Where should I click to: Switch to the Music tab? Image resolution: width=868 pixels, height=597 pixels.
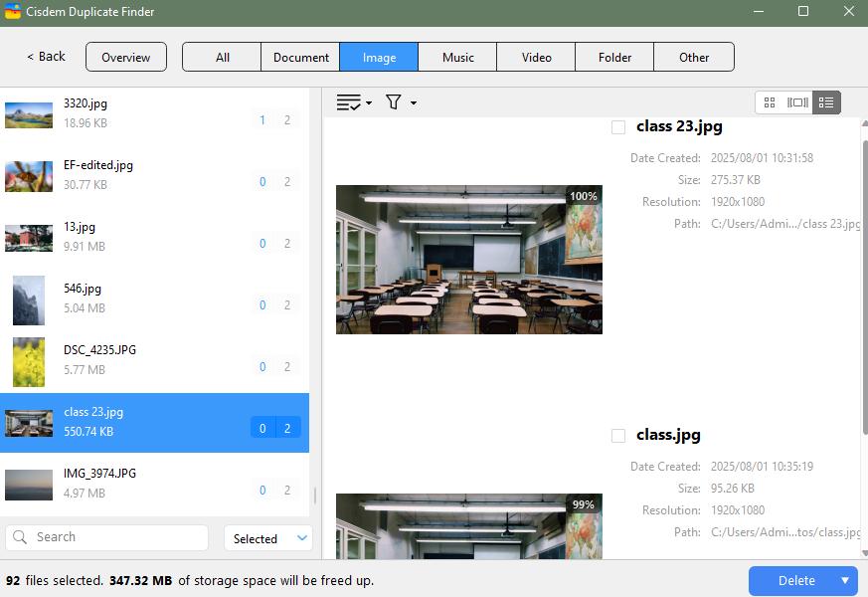pyautogui.click(x=457, y=57)
